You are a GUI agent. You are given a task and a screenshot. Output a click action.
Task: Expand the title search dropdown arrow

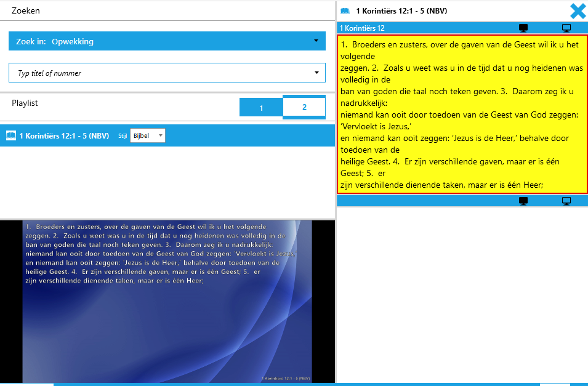[316, 73]
